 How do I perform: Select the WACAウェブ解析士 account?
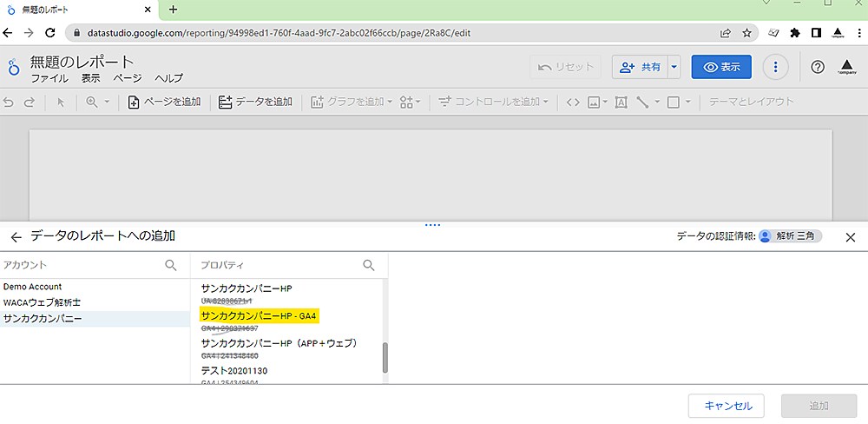pyautogui.click(x=95, y=302)
